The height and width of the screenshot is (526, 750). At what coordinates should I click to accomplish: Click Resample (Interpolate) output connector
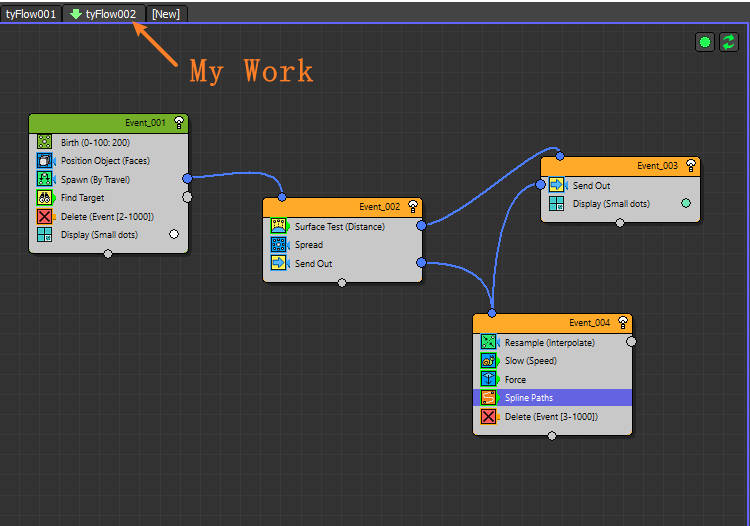[x=631, y=341]
